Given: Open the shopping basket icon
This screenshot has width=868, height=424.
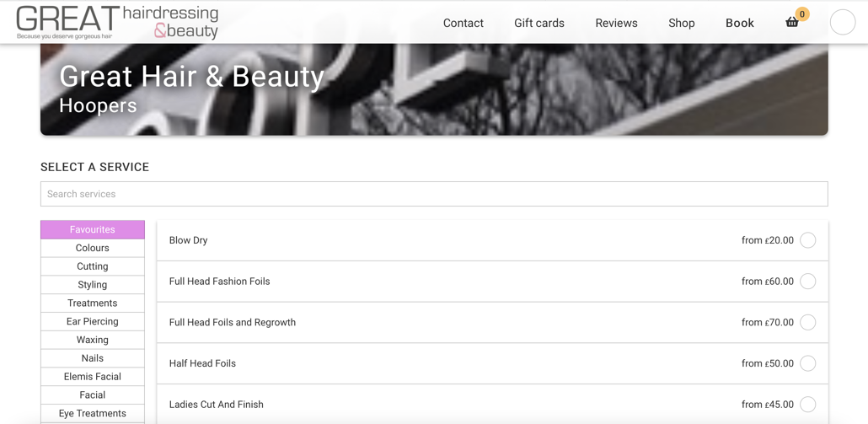Looking at the screenshot, I should (792, 22).
